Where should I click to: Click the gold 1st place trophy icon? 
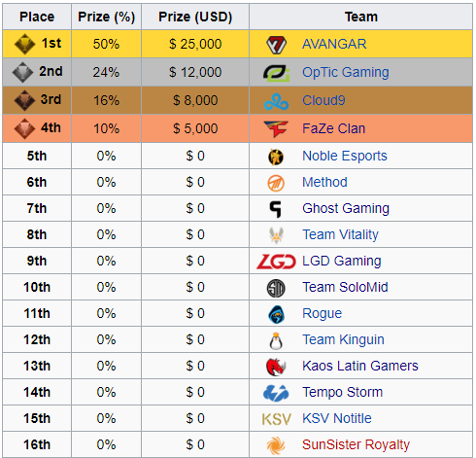tap(25, 44)
